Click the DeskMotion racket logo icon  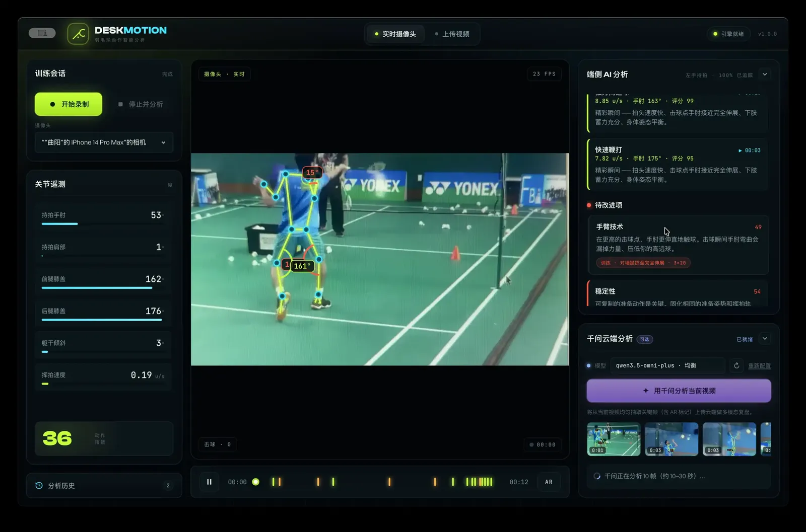(x=78, y=34)
